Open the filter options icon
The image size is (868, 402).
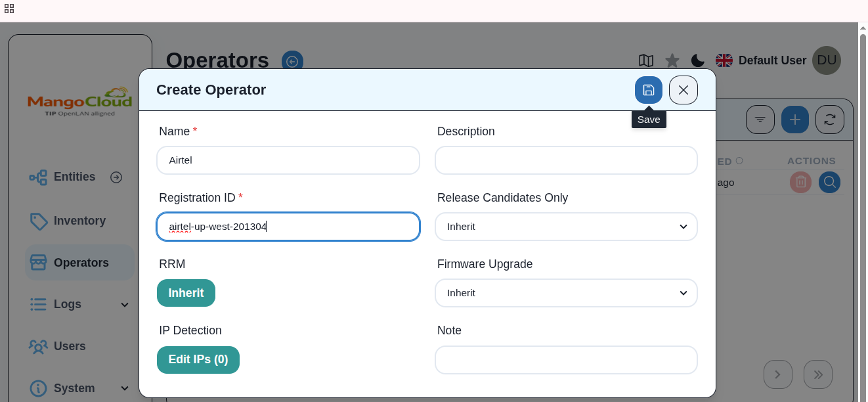(760, 119)
